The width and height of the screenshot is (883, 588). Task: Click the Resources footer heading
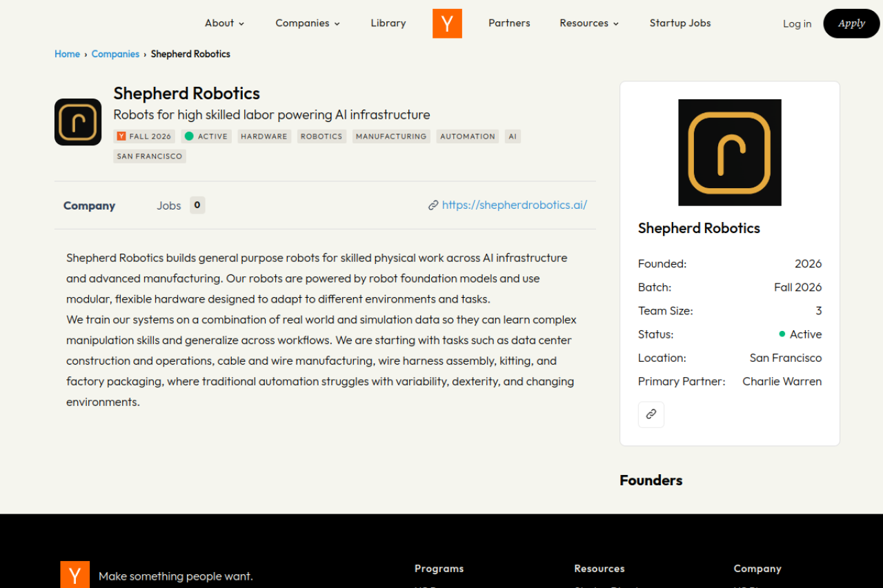click(x=599, y=569)
